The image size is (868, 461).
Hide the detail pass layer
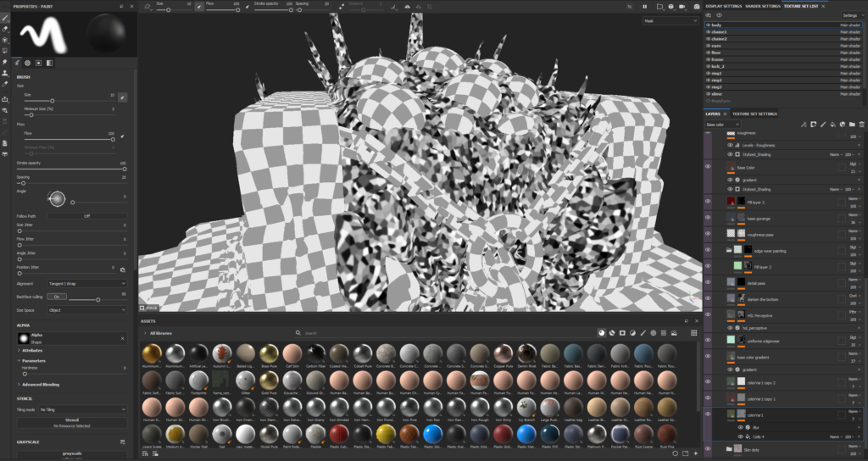click(708, 282)
